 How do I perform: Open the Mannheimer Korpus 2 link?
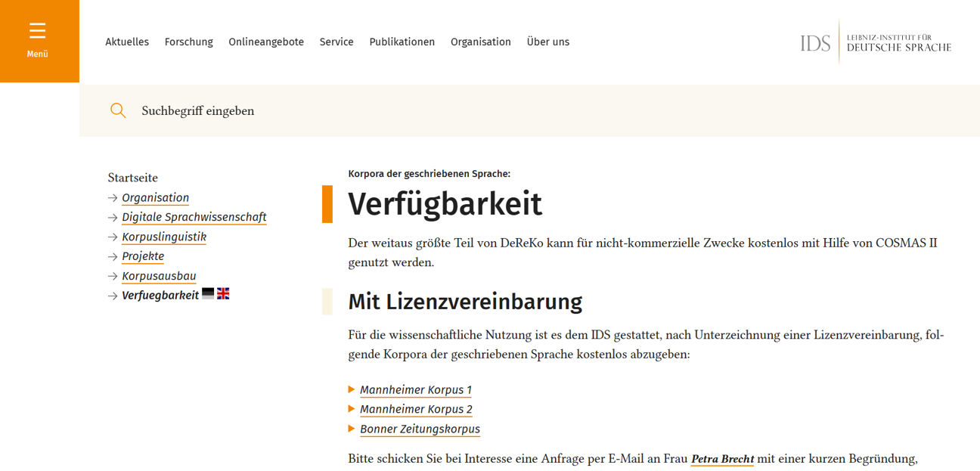coord(416,409)
